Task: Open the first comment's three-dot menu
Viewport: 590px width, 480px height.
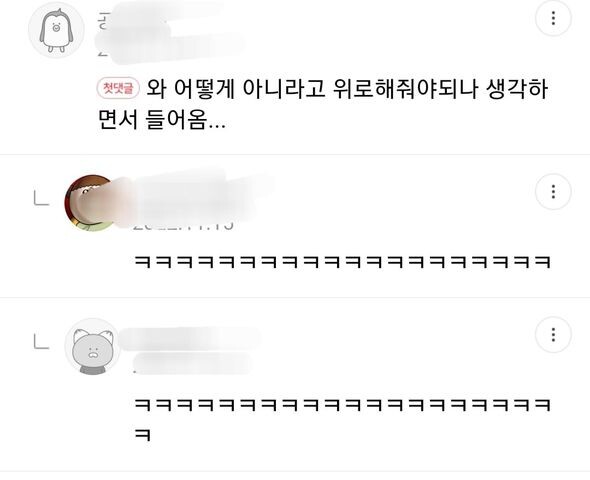Action: coord(553,18)
